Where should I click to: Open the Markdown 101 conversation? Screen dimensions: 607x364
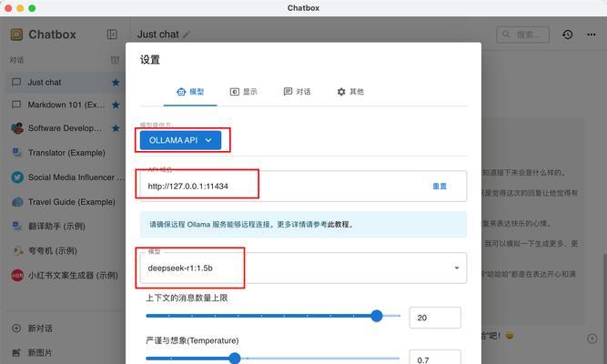[x=65, y=105]
